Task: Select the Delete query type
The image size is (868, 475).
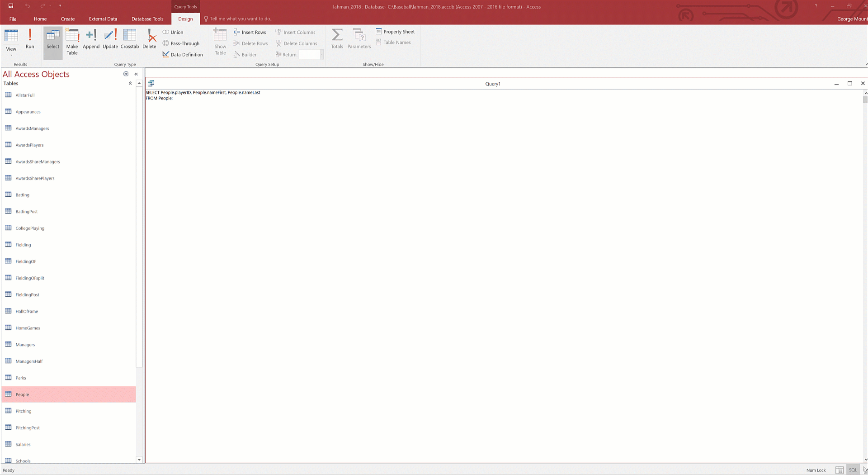Action: point(149,39)
